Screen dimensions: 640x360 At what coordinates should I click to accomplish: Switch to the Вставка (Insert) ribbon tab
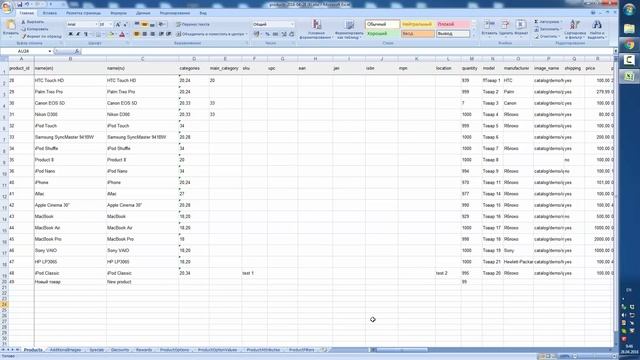(50, 13)
